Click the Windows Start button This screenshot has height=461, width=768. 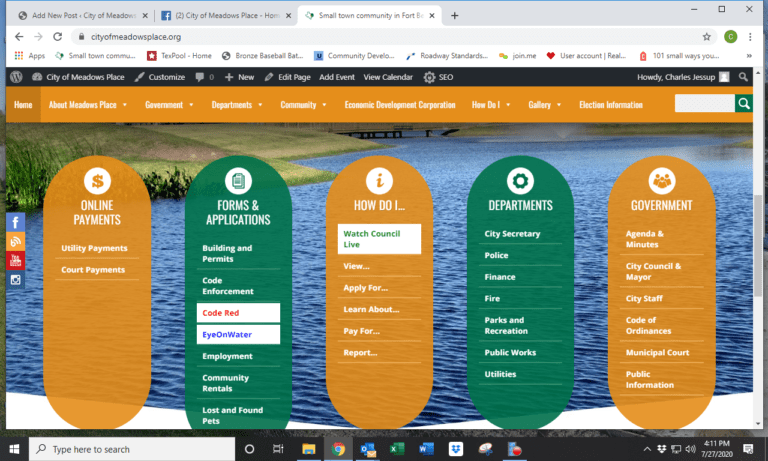point(14,449)
